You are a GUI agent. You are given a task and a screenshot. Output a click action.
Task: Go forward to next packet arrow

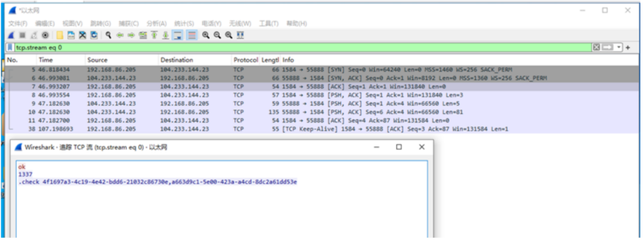pyautogui.click(x=131, y=35)
